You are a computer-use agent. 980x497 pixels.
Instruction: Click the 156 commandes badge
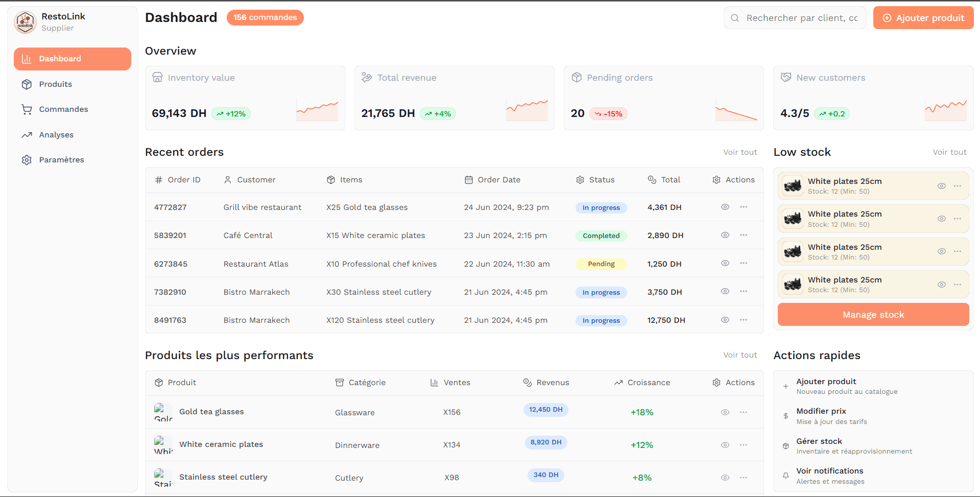[x=265, y=17]
